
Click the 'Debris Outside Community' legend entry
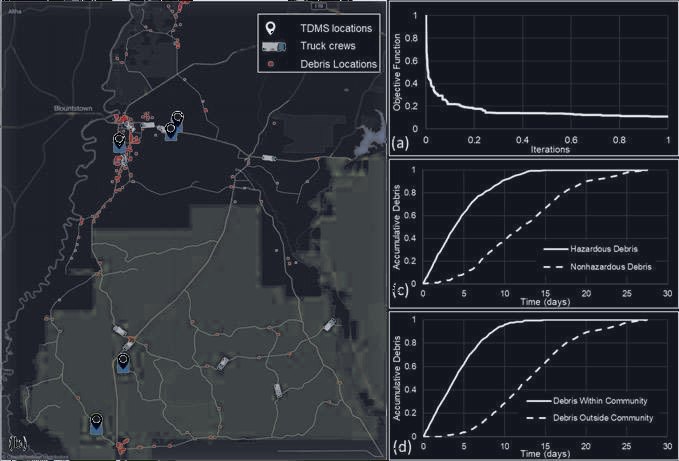click(x=590, y=418)
